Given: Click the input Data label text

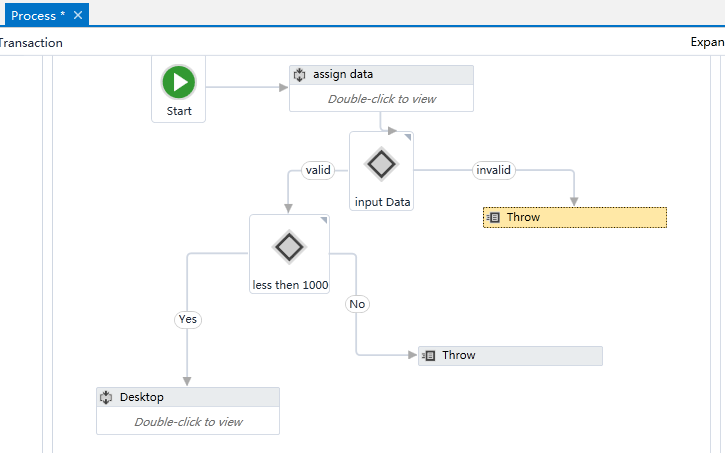Looking at the screenshot, I should tap(382, 202).
